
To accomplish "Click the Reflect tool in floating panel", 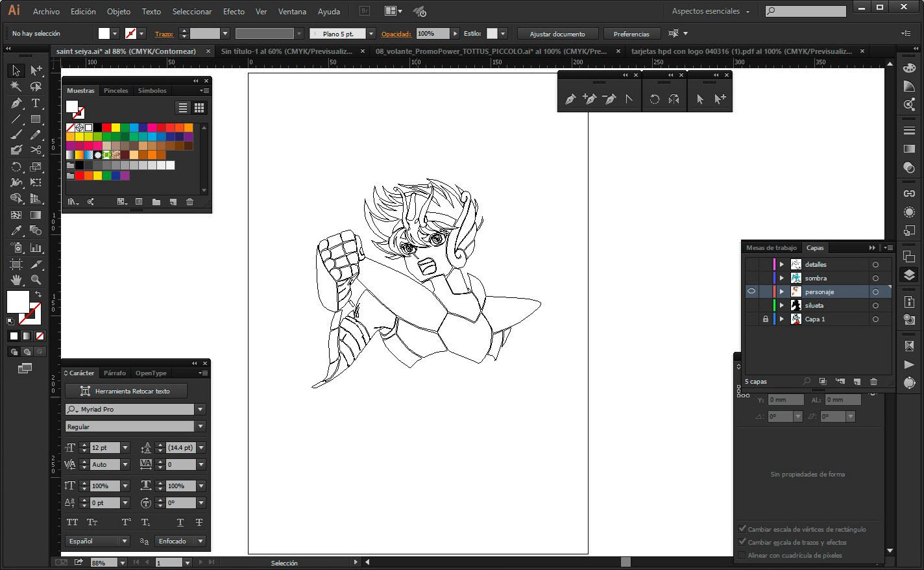I will 674,99.
